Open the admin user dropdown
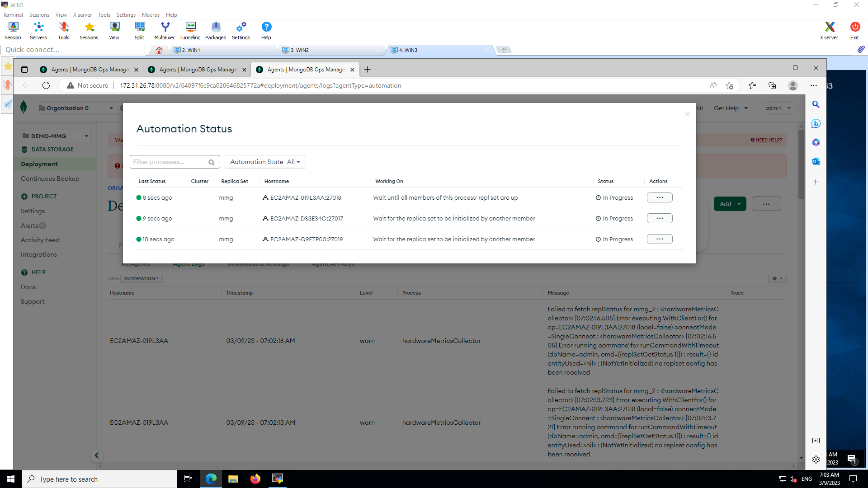The image size is (868, 488). (x=778, y=108)
